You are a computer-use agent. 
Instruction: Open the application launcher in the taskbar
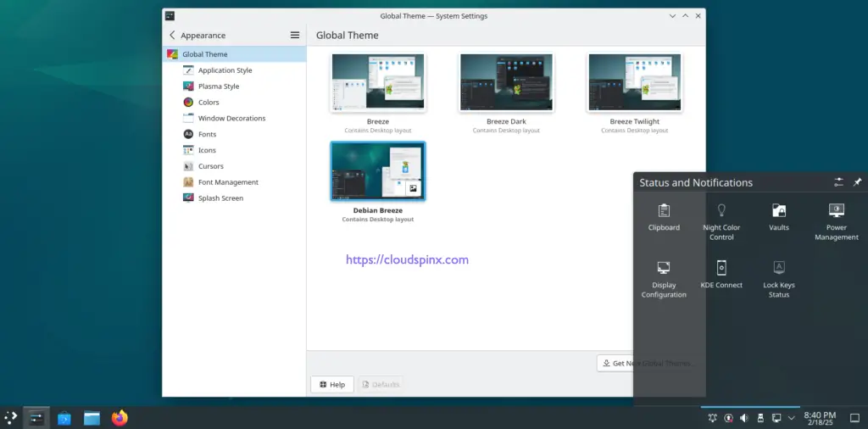tap(10, 418)
